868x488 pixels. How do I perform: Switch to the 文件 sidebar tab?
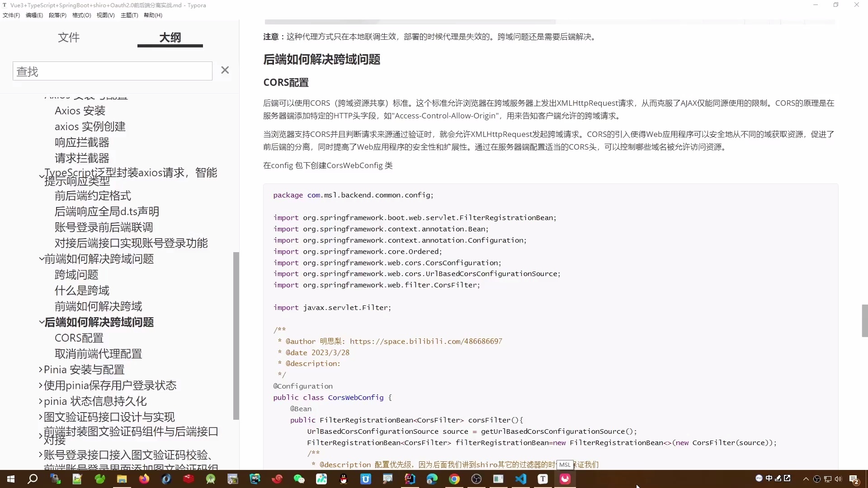click(69, 38)
